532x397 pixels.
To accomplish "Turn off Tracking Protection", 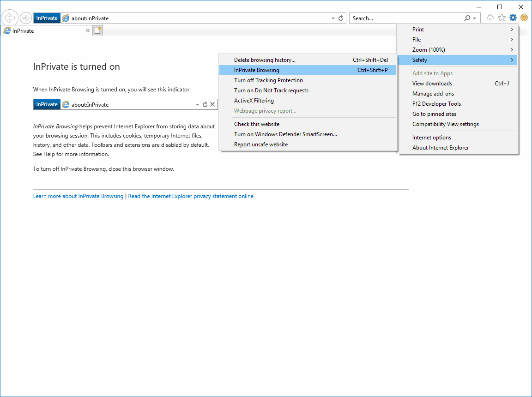I will (308, 80).
